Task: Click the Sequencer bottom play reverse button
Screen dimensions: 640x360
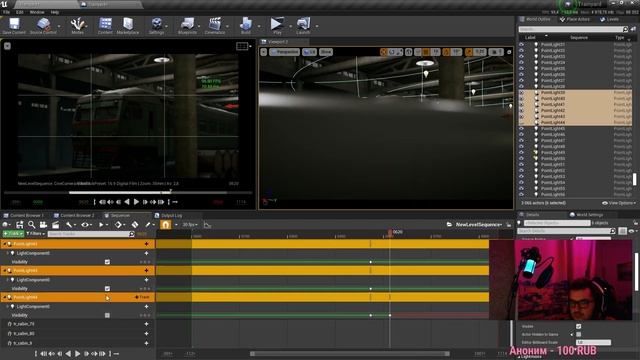Action: click(x=68, y=353)
